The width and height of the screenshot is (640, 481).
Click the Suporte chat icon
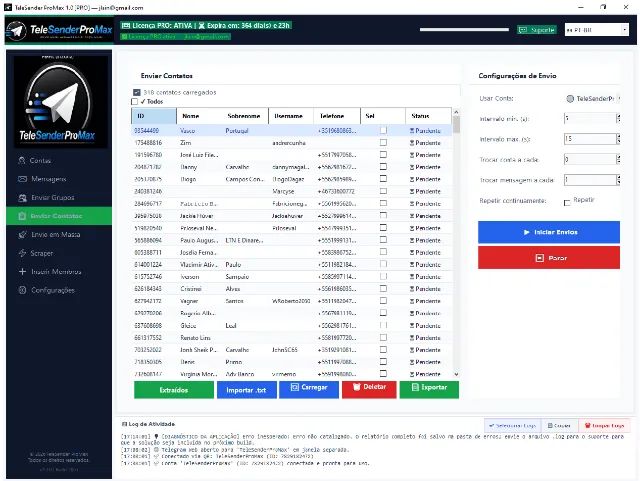(x=523, y=30)
